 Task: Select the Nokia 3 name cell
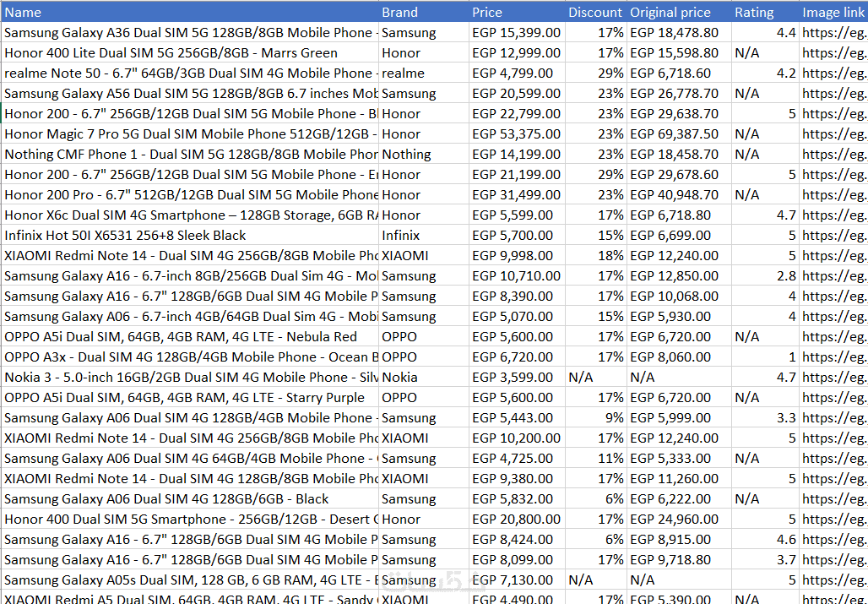point(191,378)
